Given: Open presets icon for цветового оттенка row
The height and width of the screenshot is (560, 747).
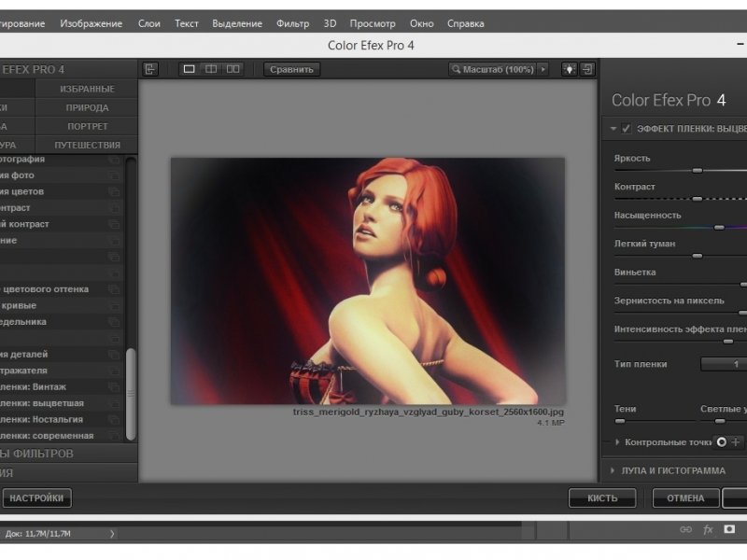Looking at the screenshot, I should (113, 289).
